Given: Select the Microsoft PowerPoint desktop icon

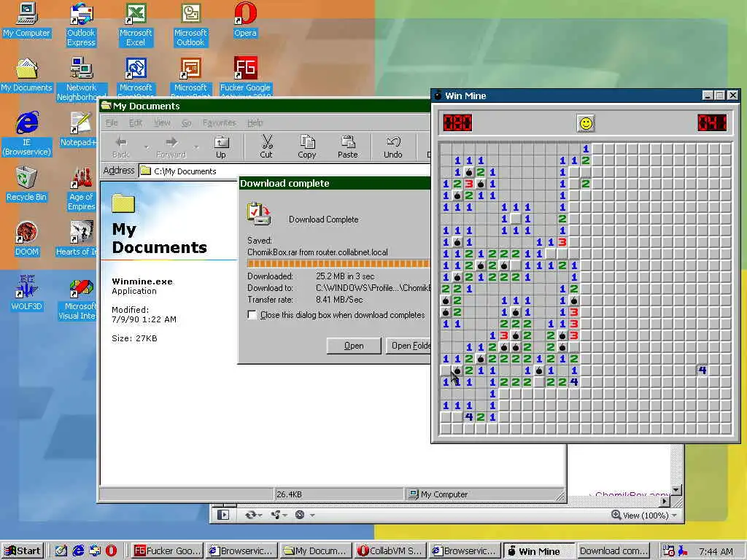Looking at the screenshot, I should coord(190,79).
